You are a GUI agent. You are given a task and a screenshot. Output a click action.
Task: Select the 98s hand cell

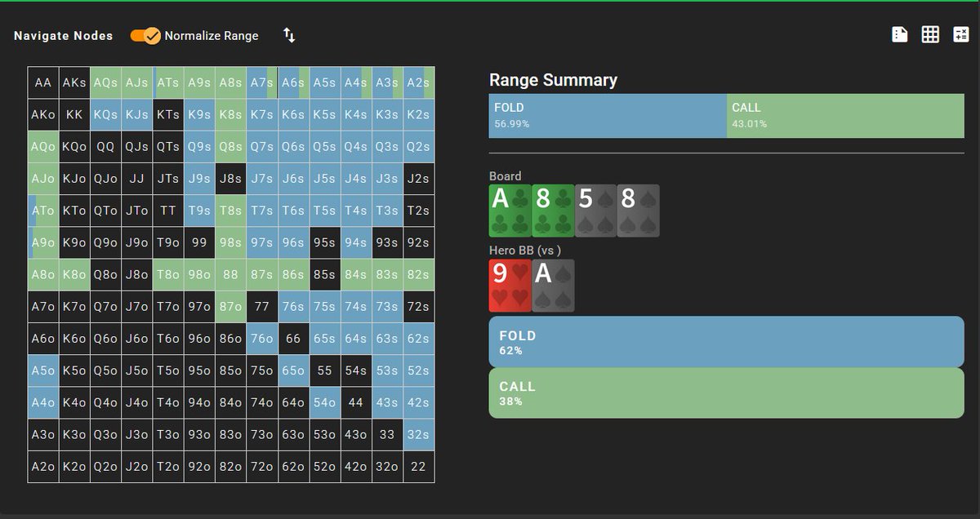(231, 242)
